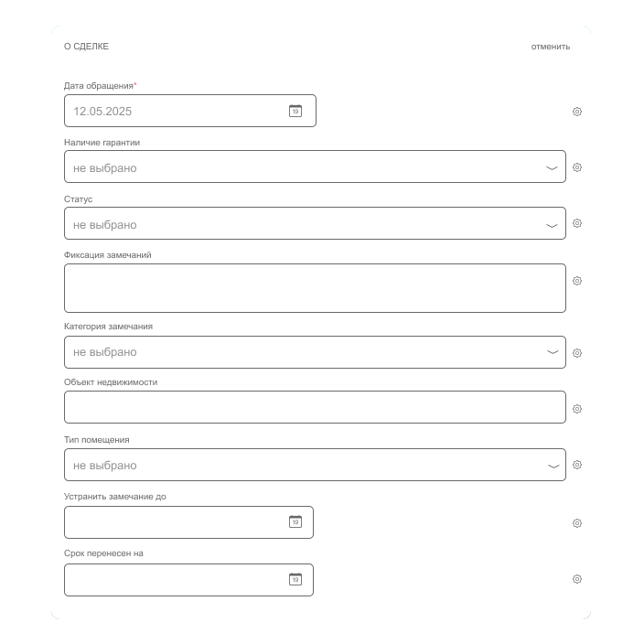This screenshot has width=644, height=644.
Task: Click the отменить link
Action: pos(551,47)
